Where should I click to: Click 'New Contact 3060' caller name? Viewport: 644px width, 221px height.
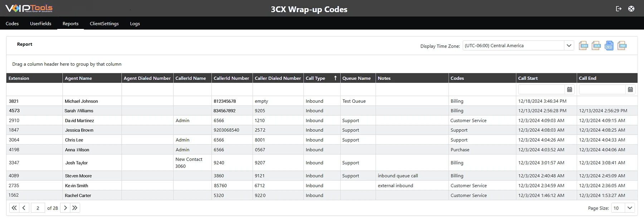(x=189, y=163)
